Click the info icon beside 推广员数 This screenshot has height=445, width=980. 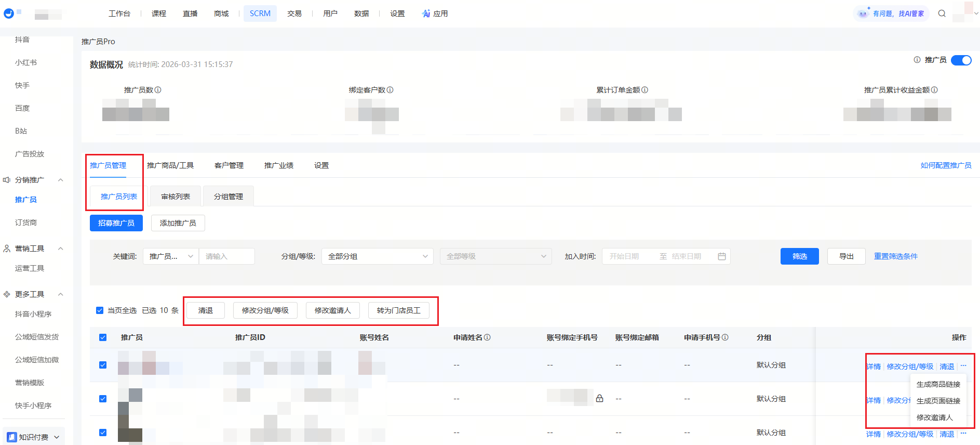coord(158,90)
